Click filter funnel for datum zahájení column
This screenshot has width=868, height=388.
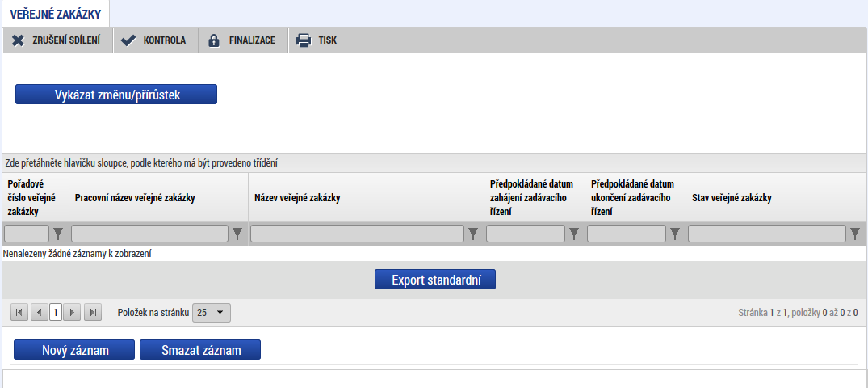[x=574, y=234]
